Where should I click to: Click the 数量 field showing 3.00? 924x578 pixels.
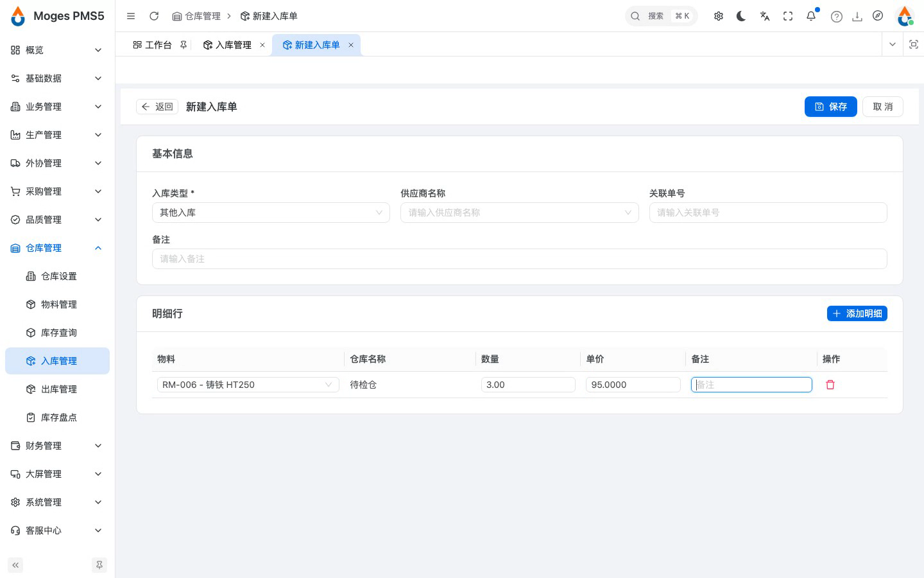[528, 385]
